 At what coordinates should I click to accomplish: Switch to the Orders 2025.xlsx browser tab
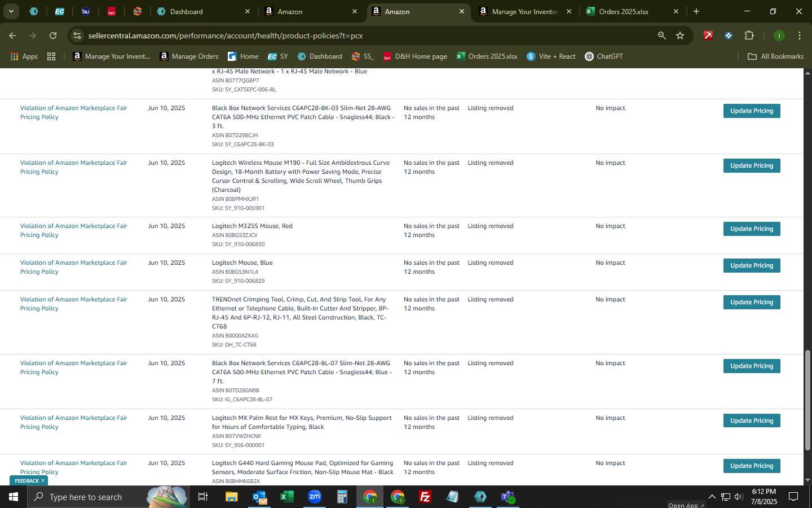pos(632,11)
